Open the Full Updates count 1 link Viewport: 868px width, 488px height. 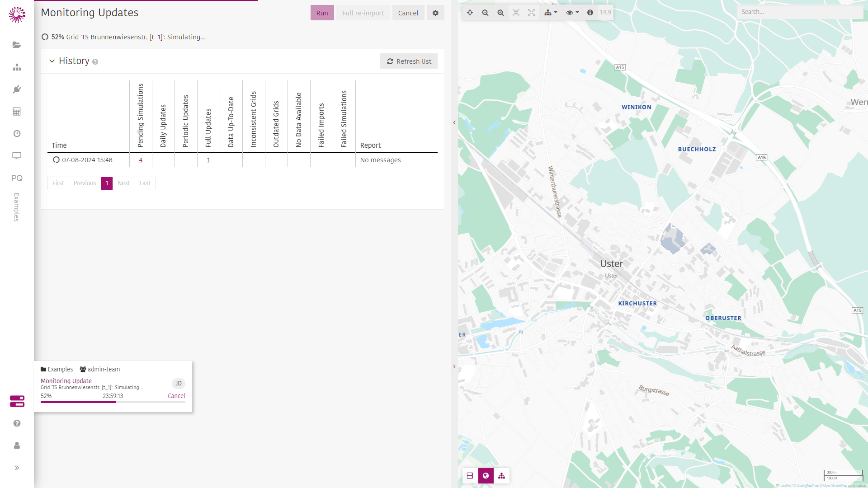(x=208, y=160)
